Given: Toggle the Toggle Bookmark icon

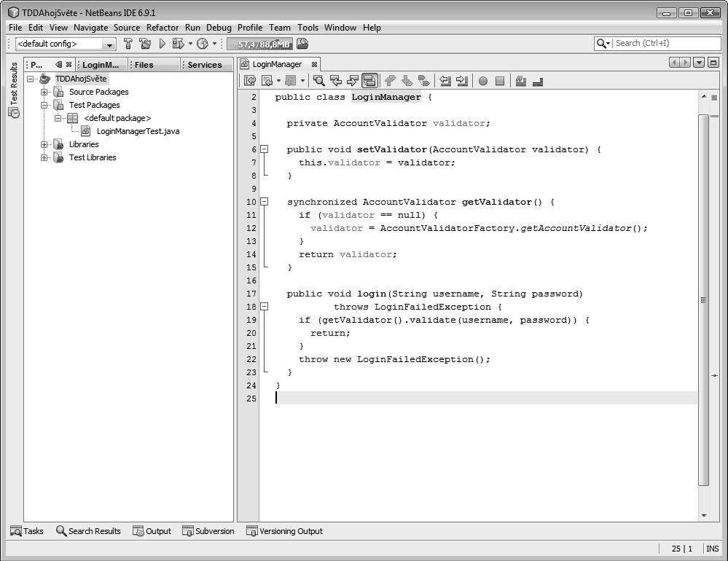Looking at the screenshot, I should [x=424, y=81].
